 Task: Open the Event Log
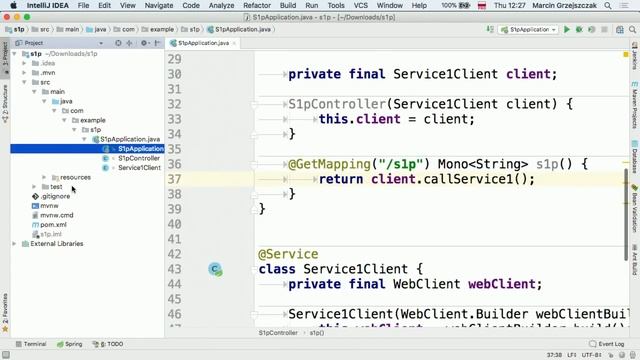pos(607,344)
